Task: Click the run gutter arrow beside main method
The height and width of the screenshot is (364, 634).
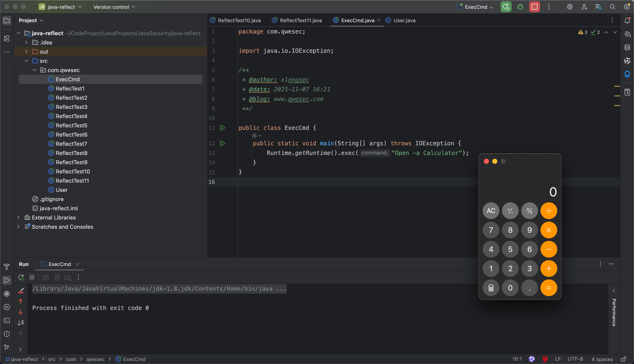Action: [222, 143]
